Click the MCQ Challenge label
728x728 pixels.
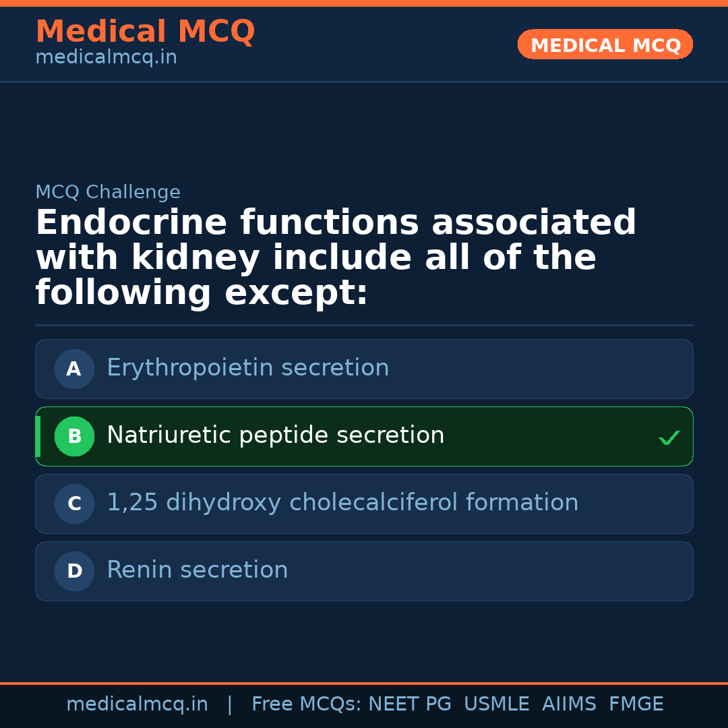coord(108,192)
